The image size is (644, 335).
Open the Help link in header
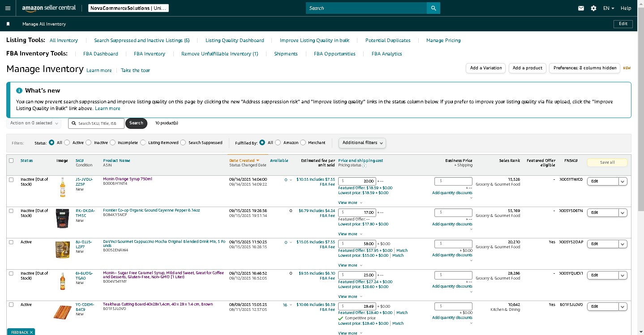pos(626,8)
